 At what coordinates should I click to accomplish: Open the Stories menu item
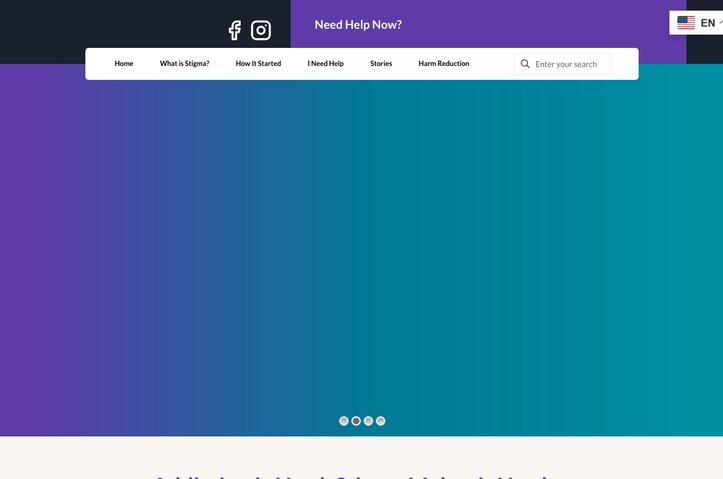click(381, 64)
